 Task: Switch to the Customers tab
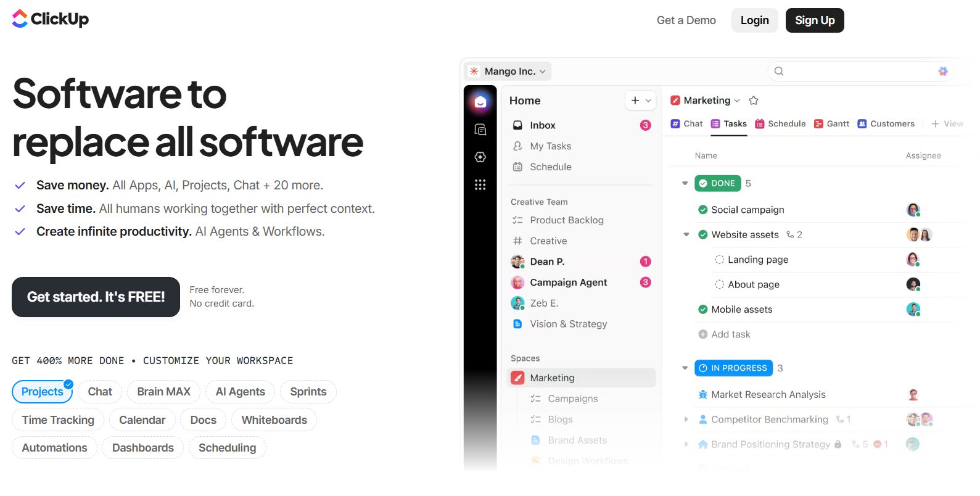(x=886, y=124)
